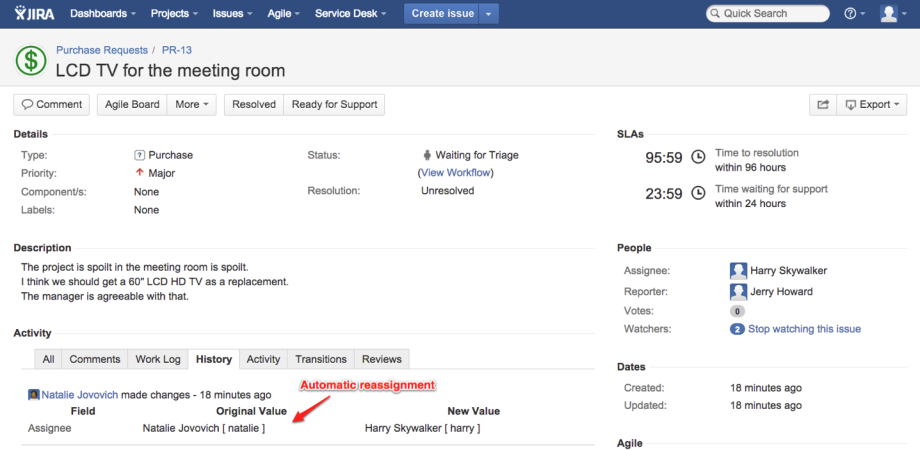Open the Service Desk menu
Screen dimensions: 920x450
(x=351, y=14)
